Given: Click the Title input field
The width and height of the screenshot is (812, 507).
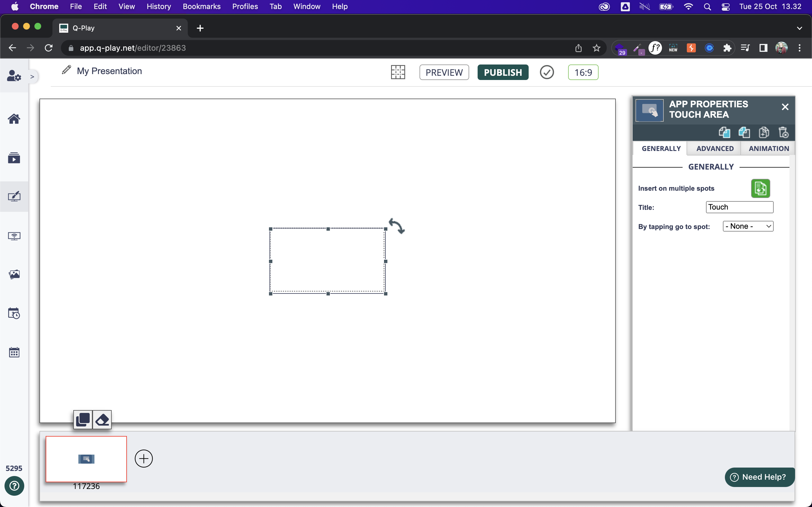Looking at the screenshot, I should click(x=740, y=207).
